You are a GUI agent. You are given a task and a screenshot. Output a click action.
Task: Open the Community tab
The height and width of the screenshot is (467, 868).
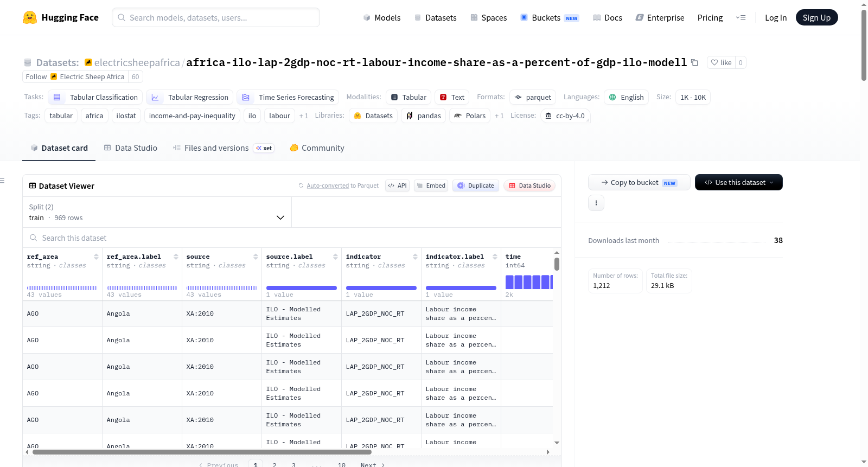click(x=317, y=148)
